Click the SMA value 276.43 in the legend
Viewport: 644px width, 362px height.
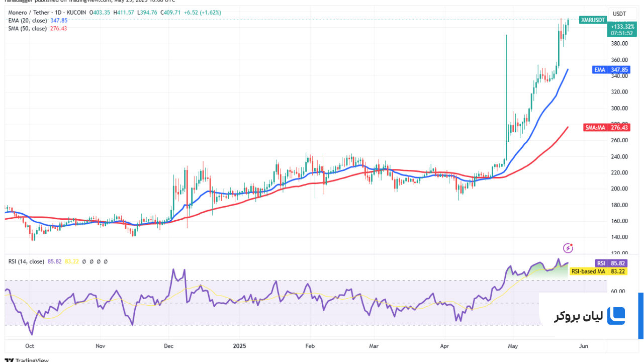click(x=58, y=29)
